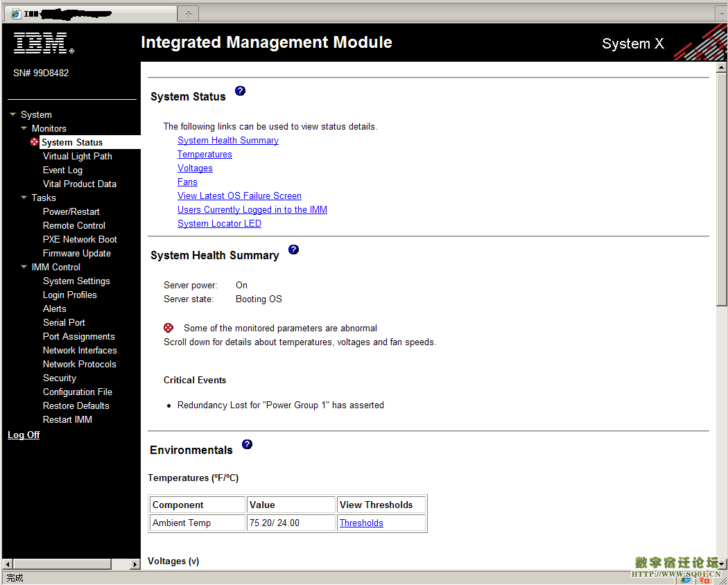
Task: Open Users Currently Logged in to the IMM
Action: tap(252, 210)
